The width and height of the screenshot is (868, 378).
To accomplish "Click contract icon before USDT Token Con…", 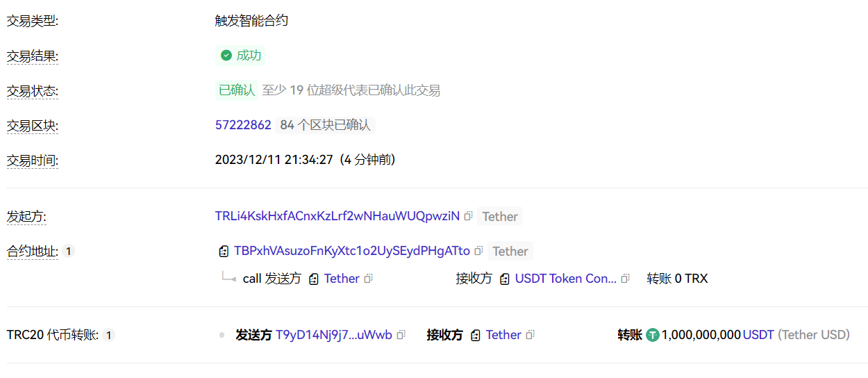I will tap(505, 279).
